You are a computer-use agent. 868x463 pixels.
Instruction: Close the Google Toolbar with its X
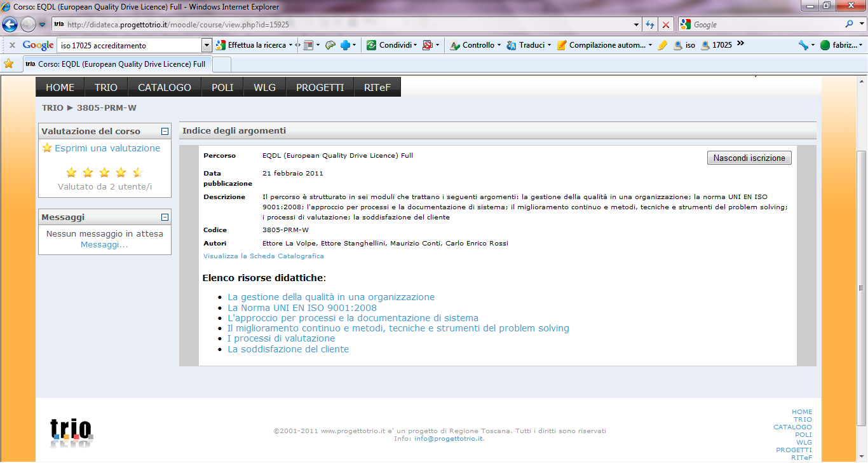[12, 45]
